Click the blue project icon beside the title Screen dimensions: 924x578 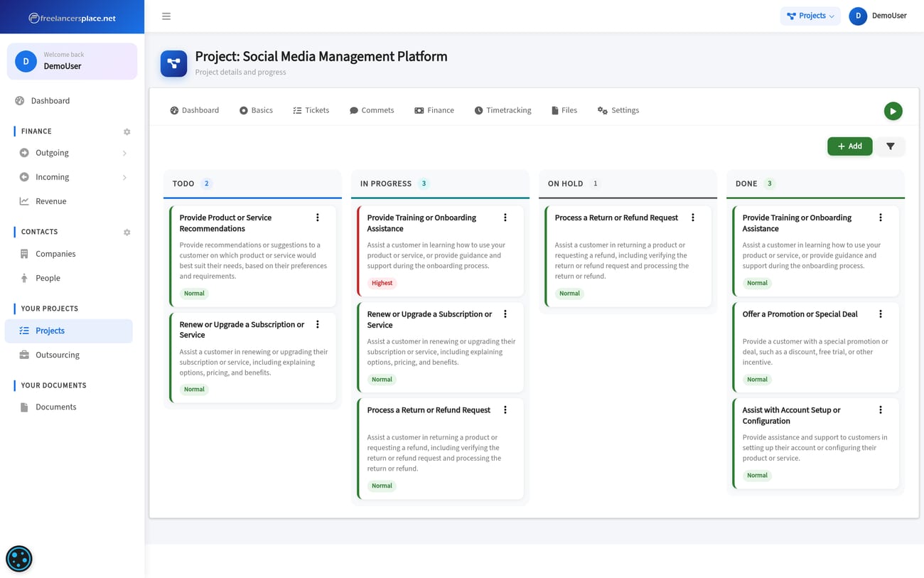(173, 63)
